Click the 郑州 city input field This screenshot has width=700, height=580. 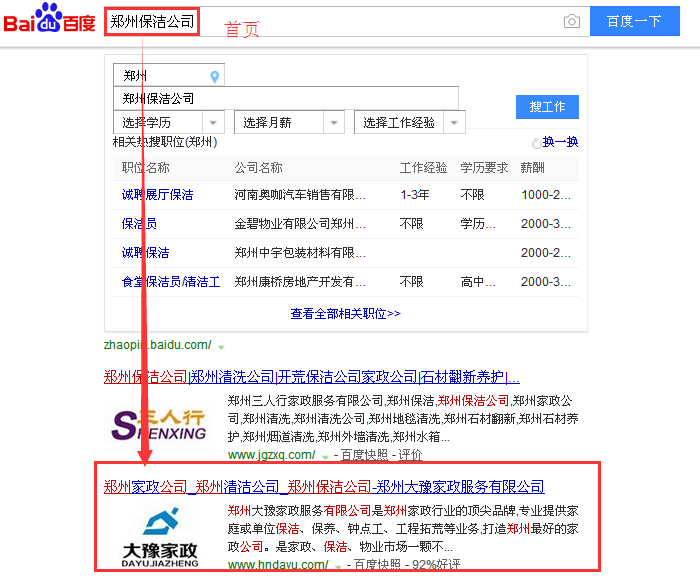point(169,75)
